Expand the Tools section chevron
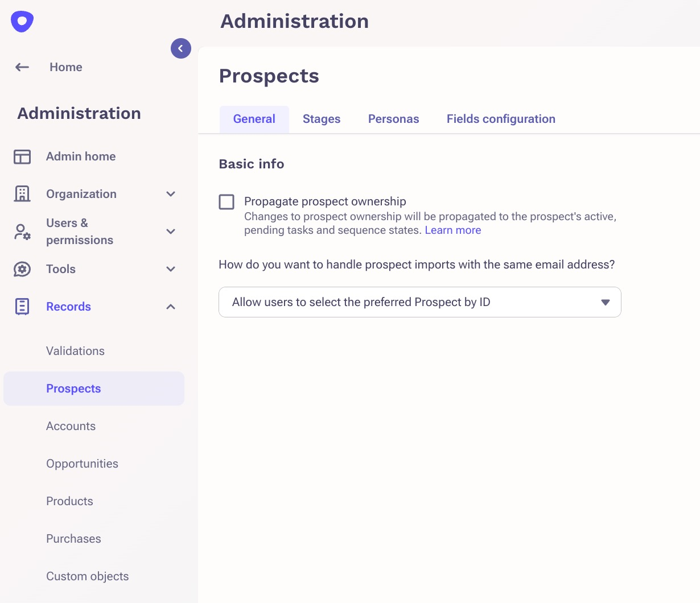 171,269
